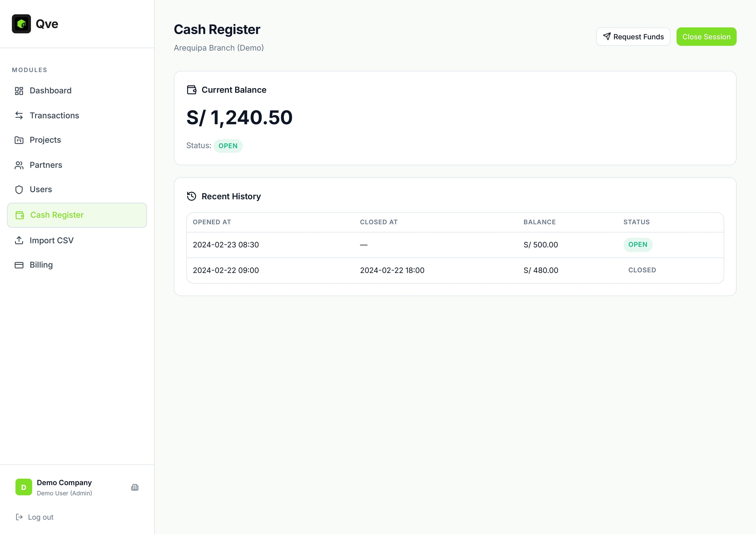
Task: Click the Cash Register wallet icon
Action: point(19,215)
